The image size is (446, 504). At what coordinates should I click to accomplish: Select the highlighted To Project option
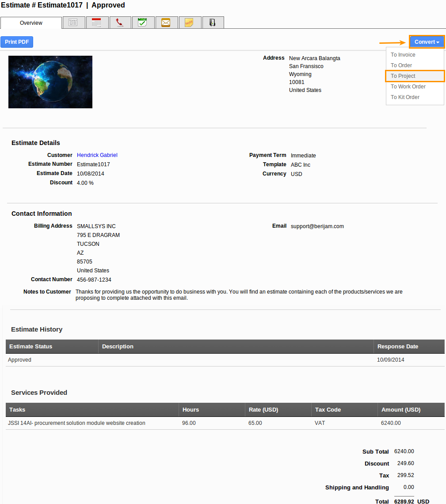[x=402, y=76]
